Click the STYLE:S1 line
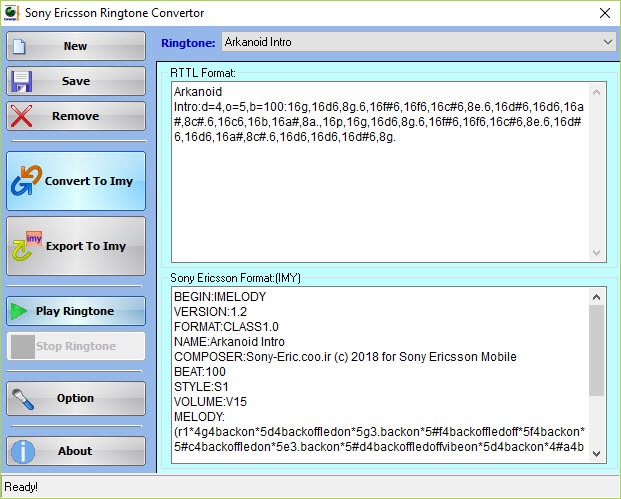Viewport: 621px width, 499px height. 201,387
